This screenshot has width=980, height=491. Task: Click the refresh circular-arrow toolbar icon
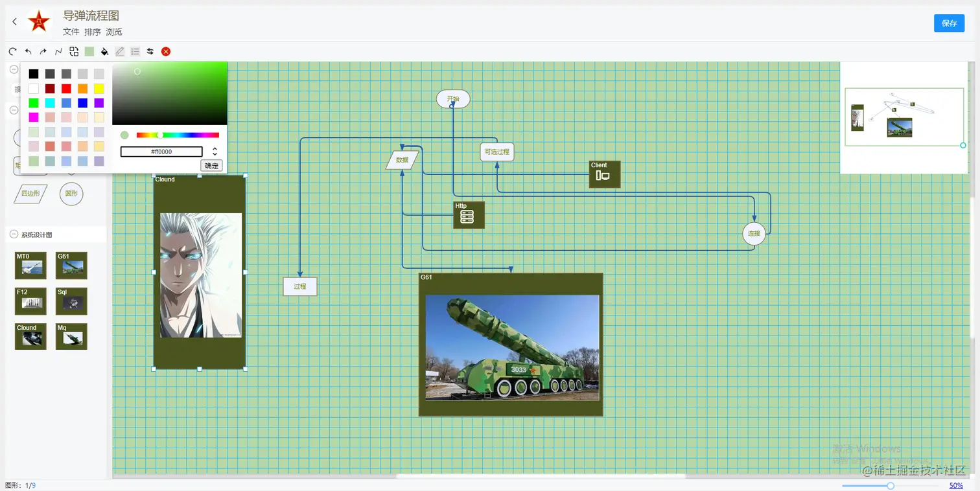coord(12,51)
